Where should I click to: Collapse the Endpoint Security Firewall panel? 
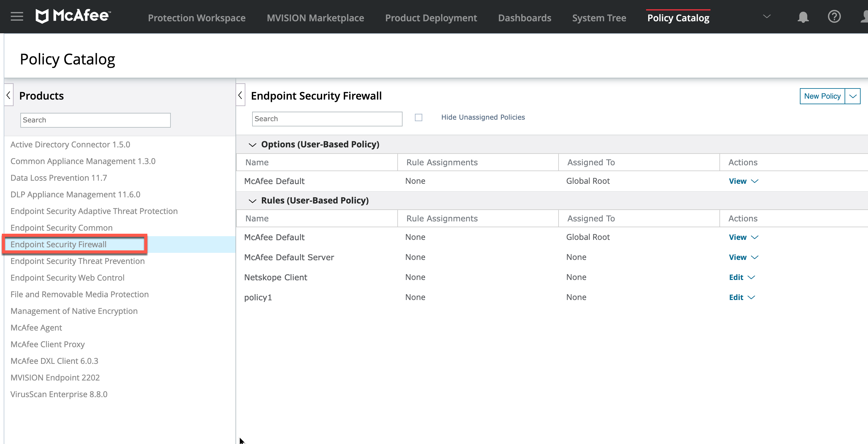click(240, 95)
